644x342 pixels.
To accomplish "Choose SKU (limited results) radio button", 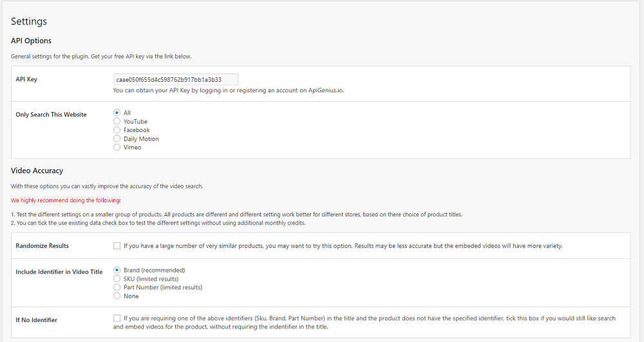I will pos(117,279).
